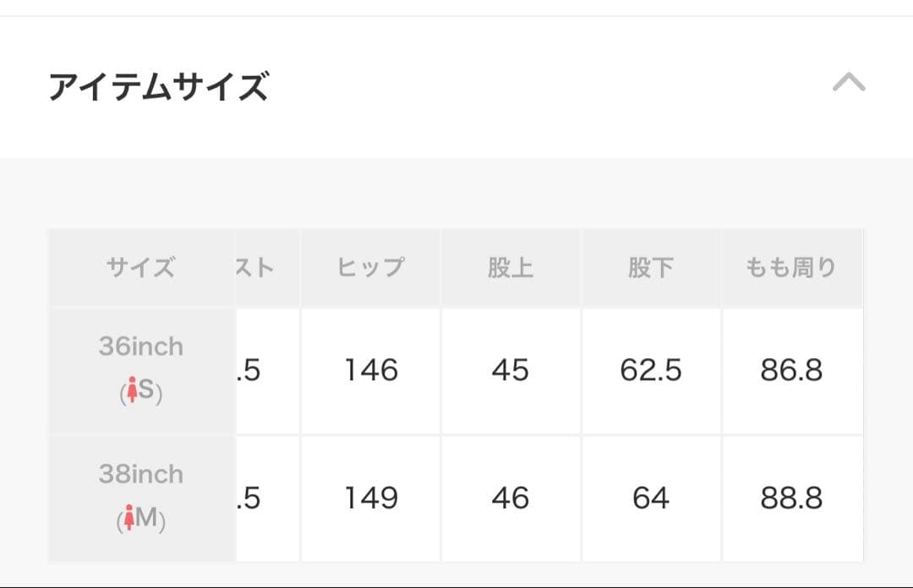This screenshot has width=913, height=588.
Task: Select thigh measurement 88.8
Action: 790,498
